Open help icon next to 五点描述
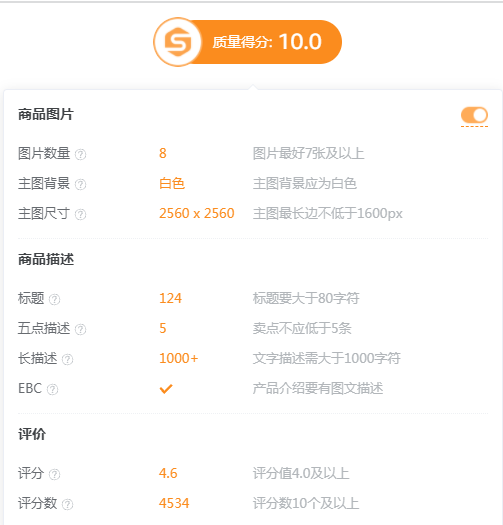 point(80,329)
